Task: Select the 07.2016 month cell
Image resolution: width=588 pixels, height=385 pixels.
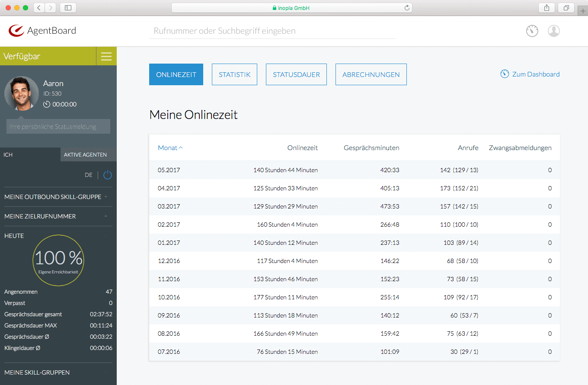Action: (x=169, y=352)
